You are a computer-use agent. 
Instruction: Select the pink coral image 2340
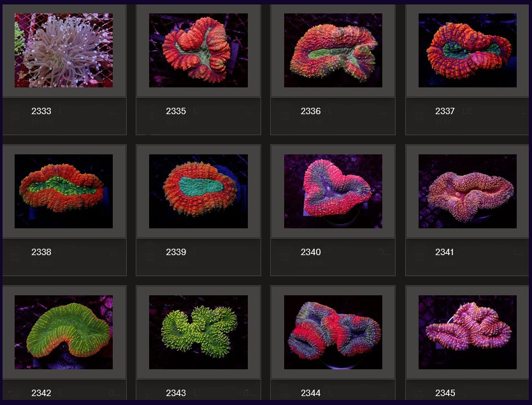(333, 191)
